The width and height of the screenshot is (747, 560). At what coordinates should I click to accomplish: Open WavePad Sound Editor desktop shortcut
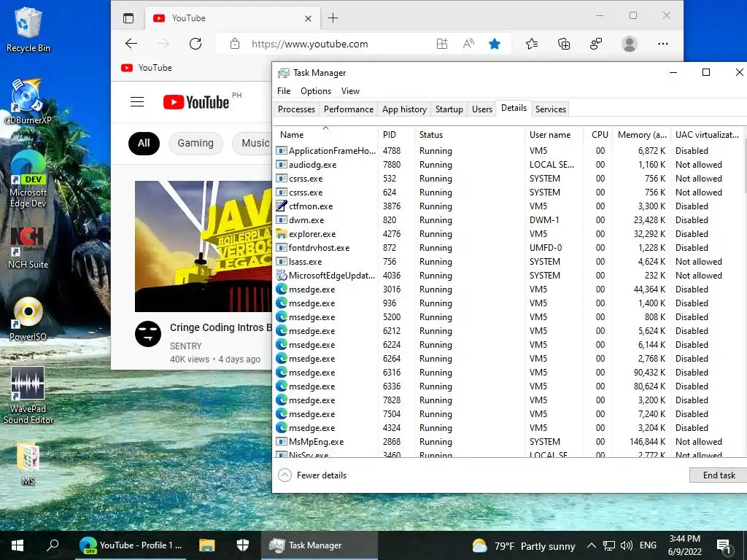tap(28, 395)
